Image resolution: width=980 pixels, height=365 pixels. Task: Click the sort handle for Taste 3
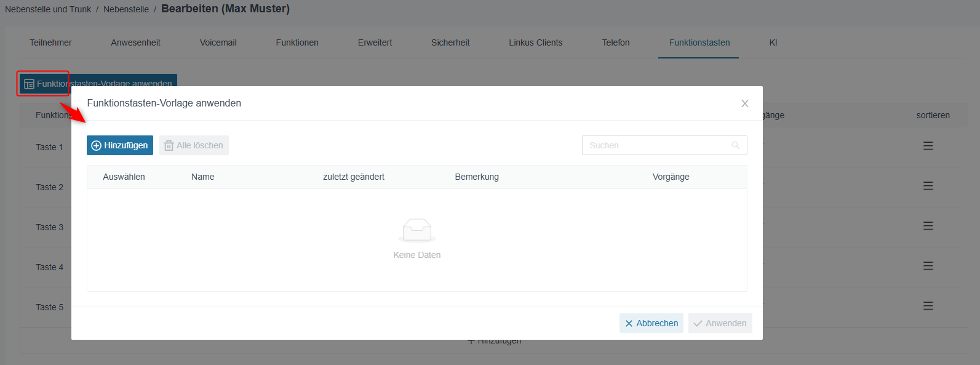[x=928, y=226]
